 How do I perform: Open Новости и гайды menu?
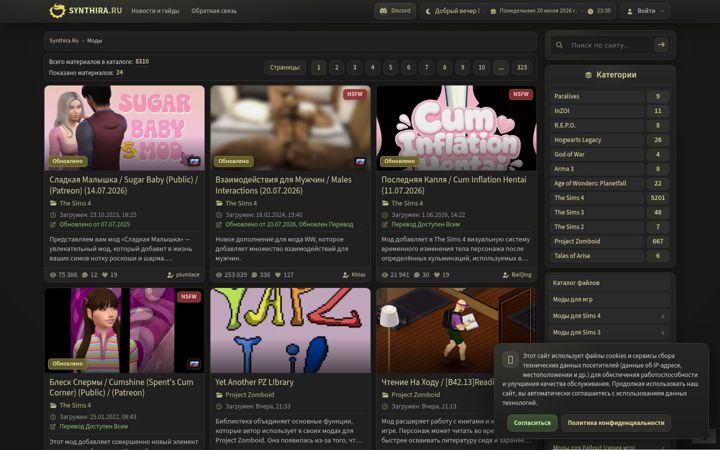point(155,11)
